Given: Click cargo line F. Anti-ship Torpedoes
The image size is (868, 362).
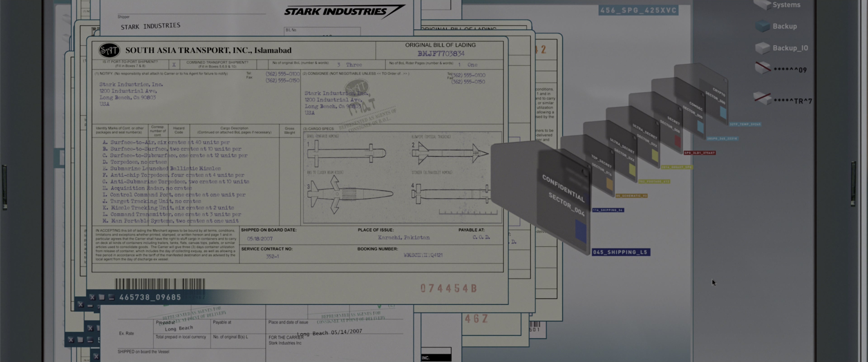Looking at the screenshot, I should tap(174, 175).
